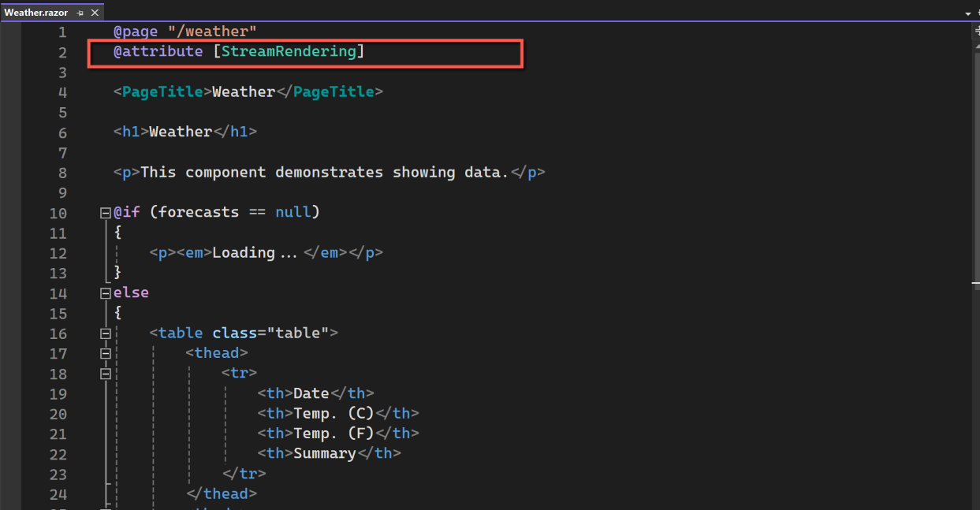Collapse the table element on line 16
This screenshot has width=980, height=510.
pyautogui.click(x=105, y=333)
